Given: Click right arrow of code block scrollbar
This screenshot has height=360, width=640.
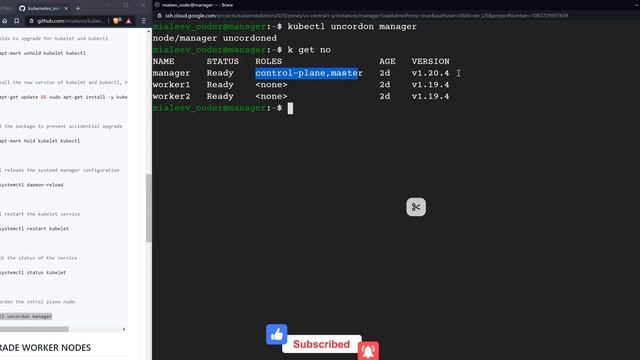Looking at the screenshot, I should [124, 329].
